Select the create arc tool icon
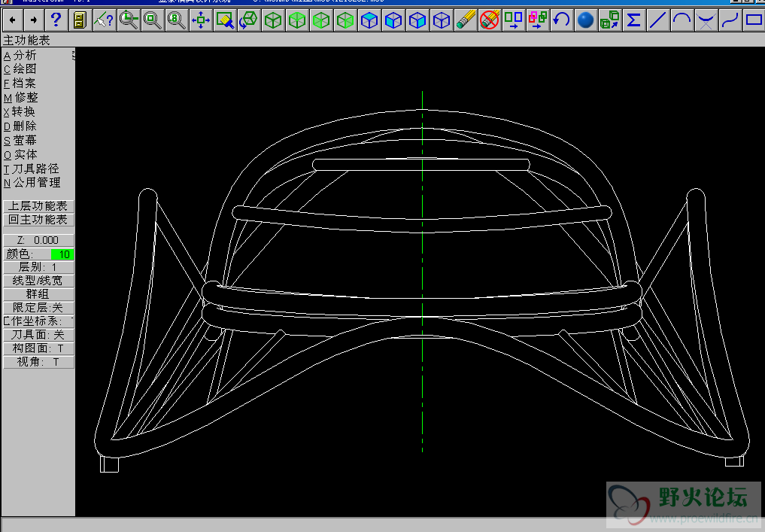765x532 pixels. tap(682, 20)
